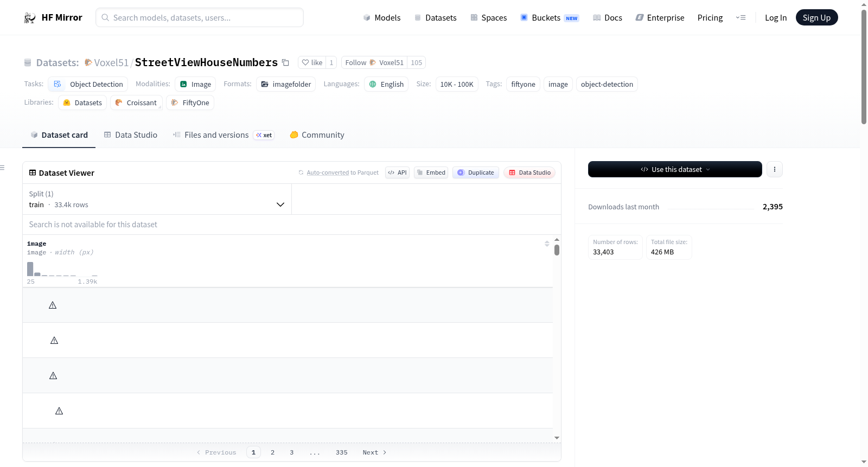The width and height of the screenshot is (868, 467).
Task: Focus the search models, datasets, users field
Action: 200,18
